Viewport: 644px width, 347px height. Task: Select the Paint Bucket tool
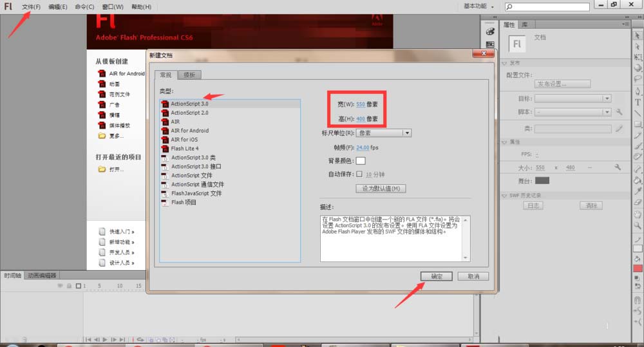[638, 180]
